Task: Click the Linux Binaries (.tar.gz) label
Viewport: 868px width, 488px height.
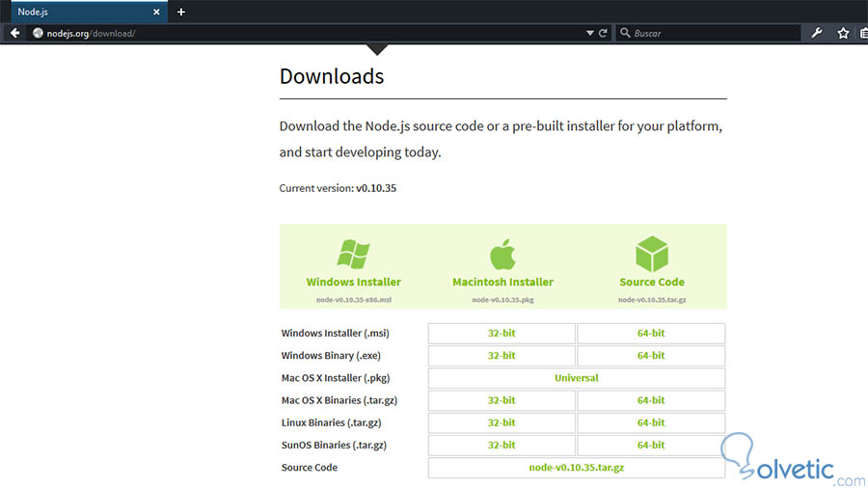Action: [x=331, y=422]
